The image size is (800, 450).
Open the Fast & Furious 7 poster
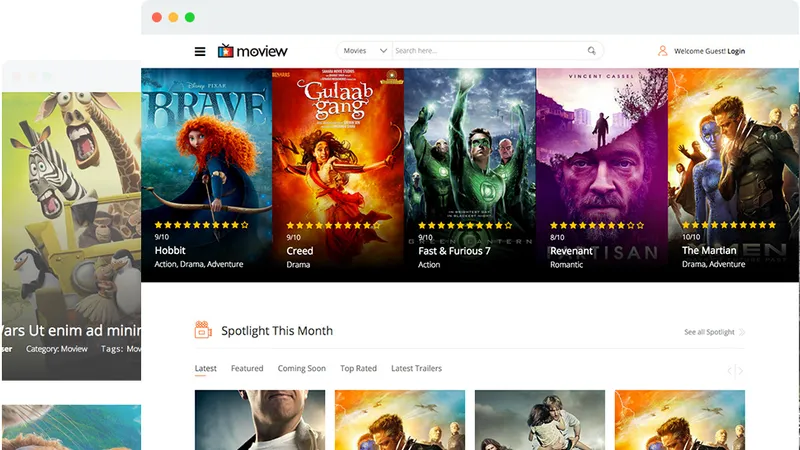tap(470, 175)
